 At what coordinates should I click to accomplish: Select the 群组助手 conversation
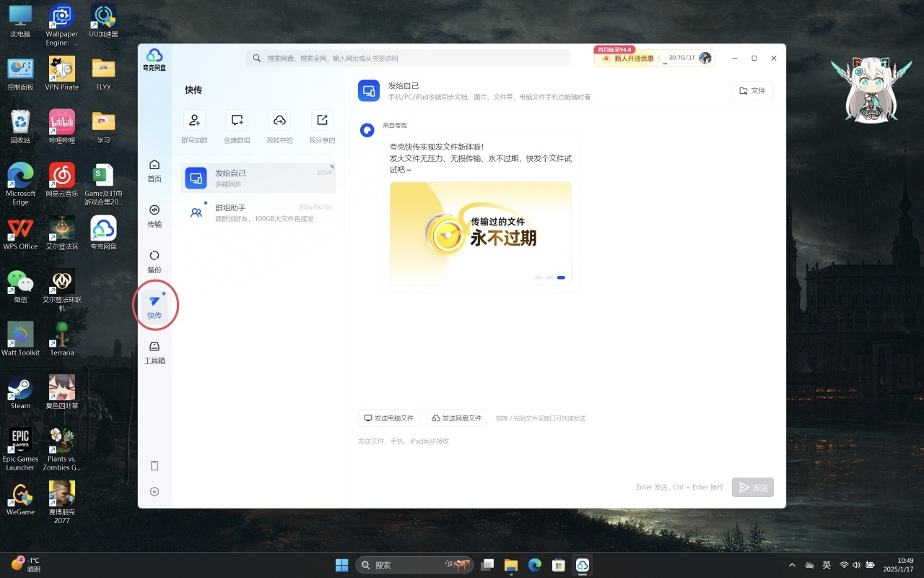point(258,212)
